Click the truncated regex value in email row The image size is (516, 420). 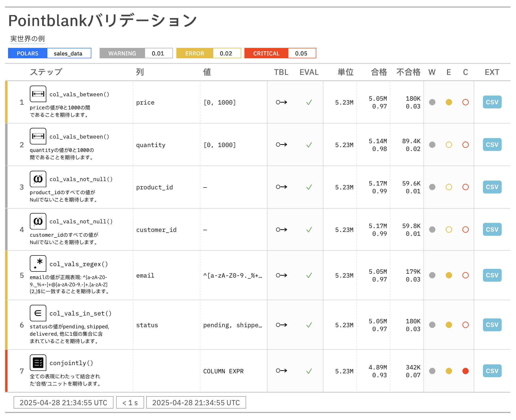click(x=232, y=275)
